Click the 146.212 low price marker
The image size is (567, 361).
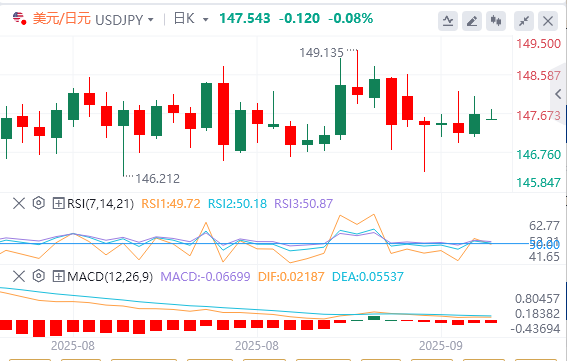tap(157, 178)
